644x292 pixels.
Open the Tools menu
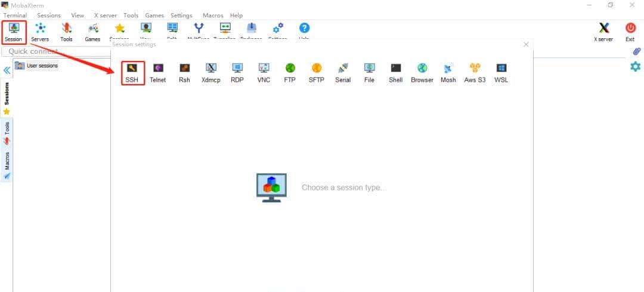click(131, 15)
